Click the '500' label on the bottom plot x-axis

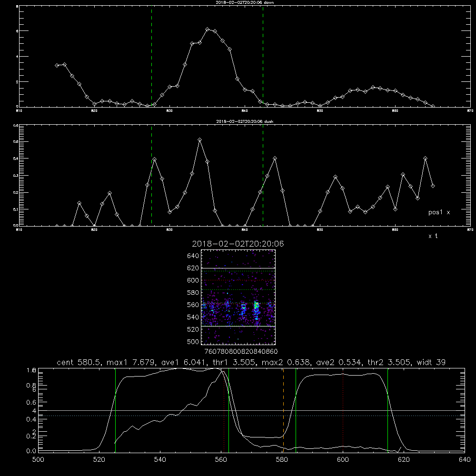[38, 460]
